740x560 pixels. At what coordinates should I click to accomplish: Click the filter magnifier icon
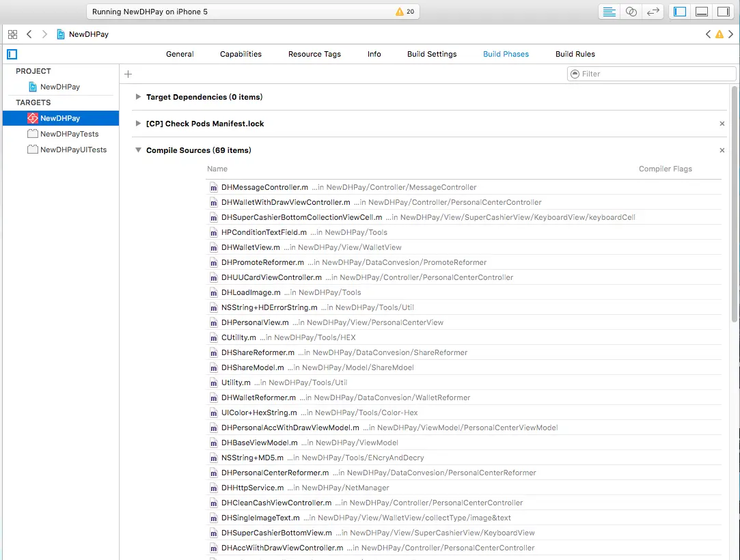click(x=575, y=74)
